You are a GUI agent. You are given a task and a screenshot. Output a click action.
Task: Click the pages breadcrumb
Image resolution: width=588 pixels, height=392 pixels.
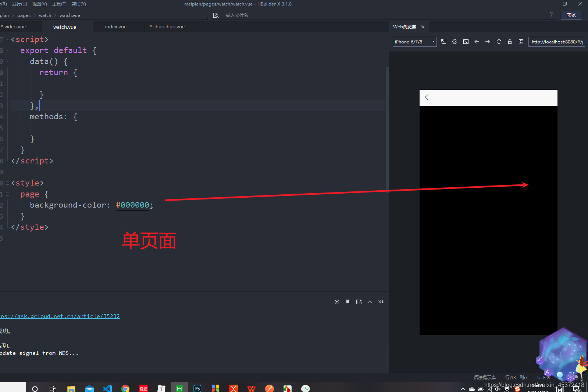(x=24, y=15)
